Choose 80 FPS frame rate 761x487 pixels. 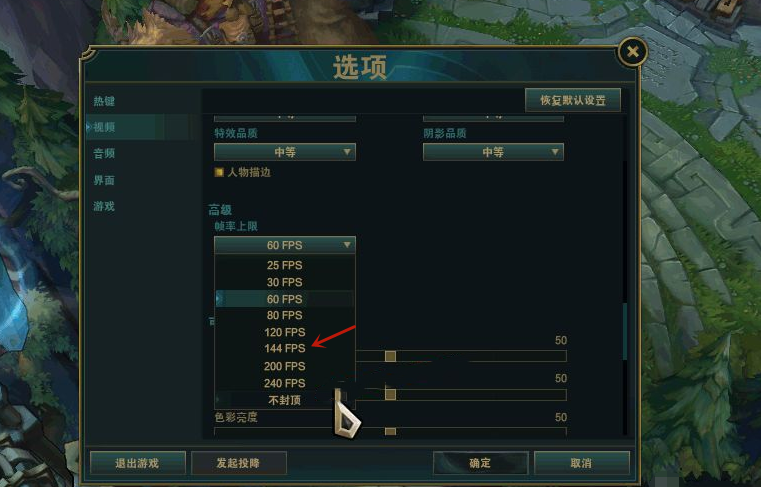(x=285, y=315)
